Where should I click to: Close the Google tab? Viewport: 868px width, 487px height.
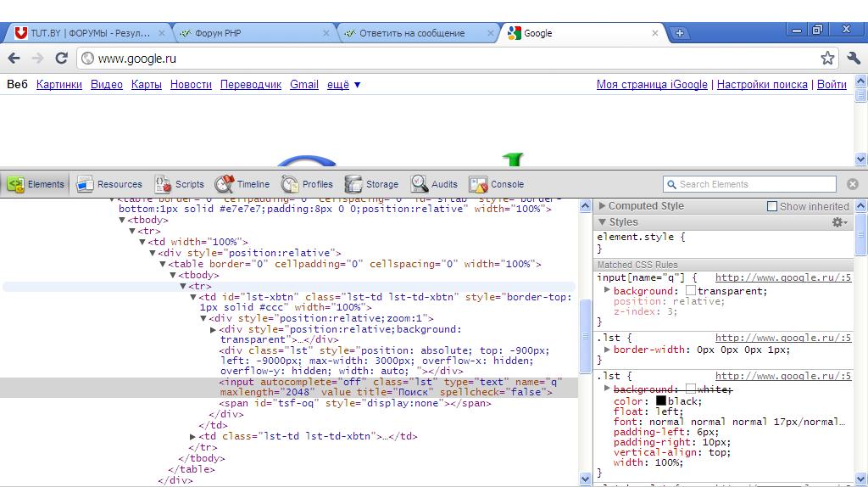click(655, 33)
